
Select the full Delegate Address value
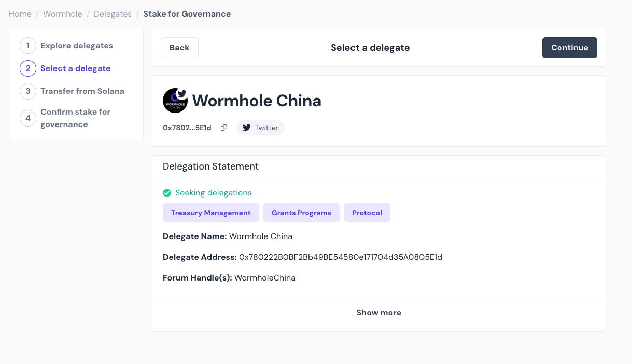tap(341, 257)
